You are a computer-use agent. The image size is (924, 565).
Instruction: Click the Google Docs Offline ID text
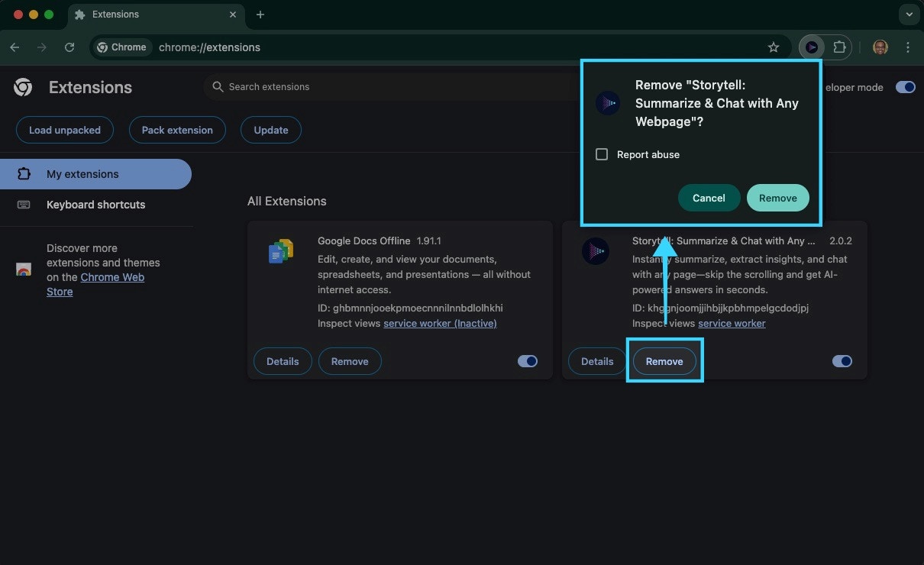410,308
